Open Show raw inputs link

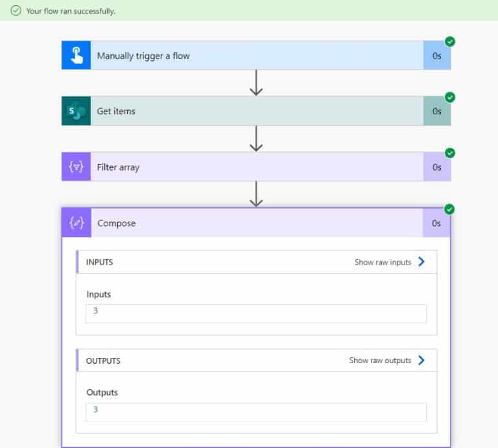click(x=383, y=263)
